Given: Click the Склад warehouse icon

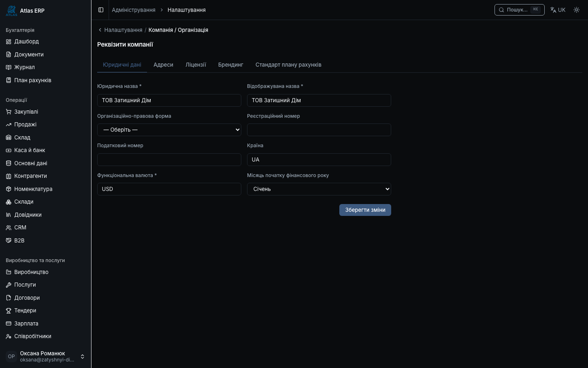Looking at the screenshot, I should [9, 137].
